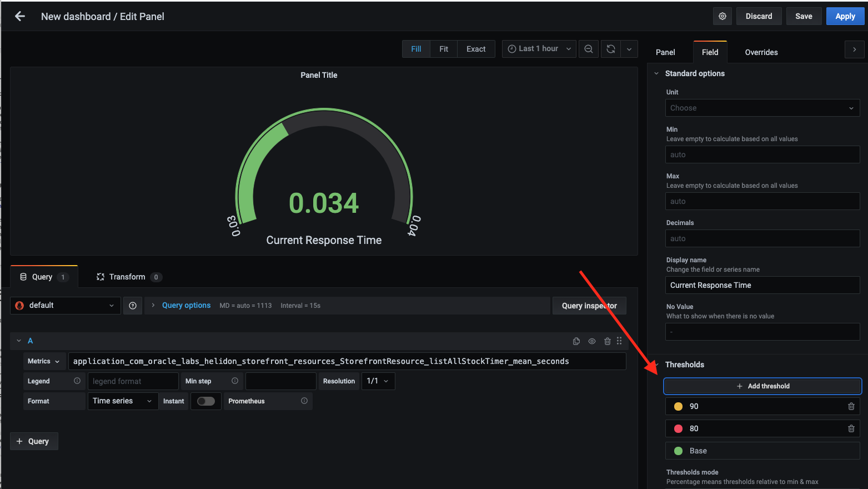Edit the 80 threshold value
Screen dimensions: 868x489
(x=764, y=428)
